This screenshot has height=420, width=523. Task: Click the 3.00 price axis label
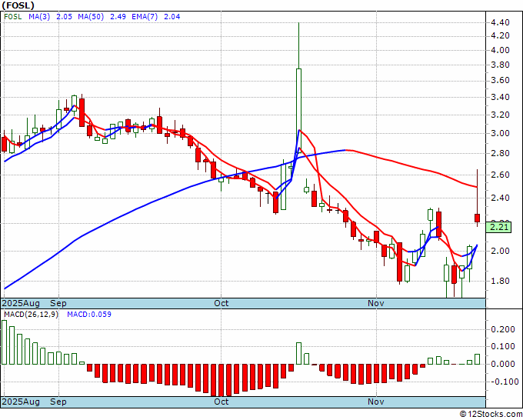[500, 133]
